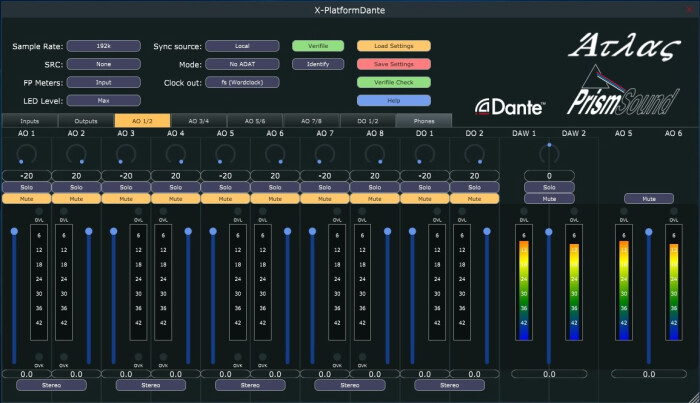Select the Phones tab
Viewport: 700px width, 403px height.
(x=424, y=121)
